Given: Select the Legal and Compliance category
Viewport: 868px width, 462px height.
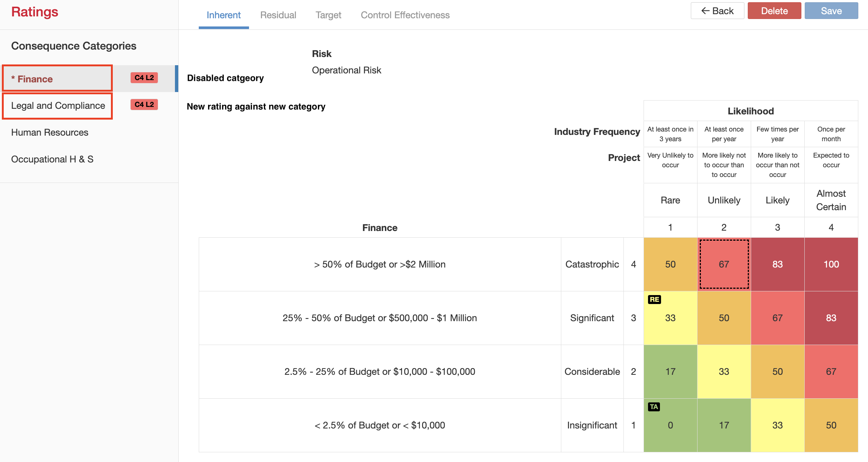Looking at the screenshot, I should tap(58, 105).
